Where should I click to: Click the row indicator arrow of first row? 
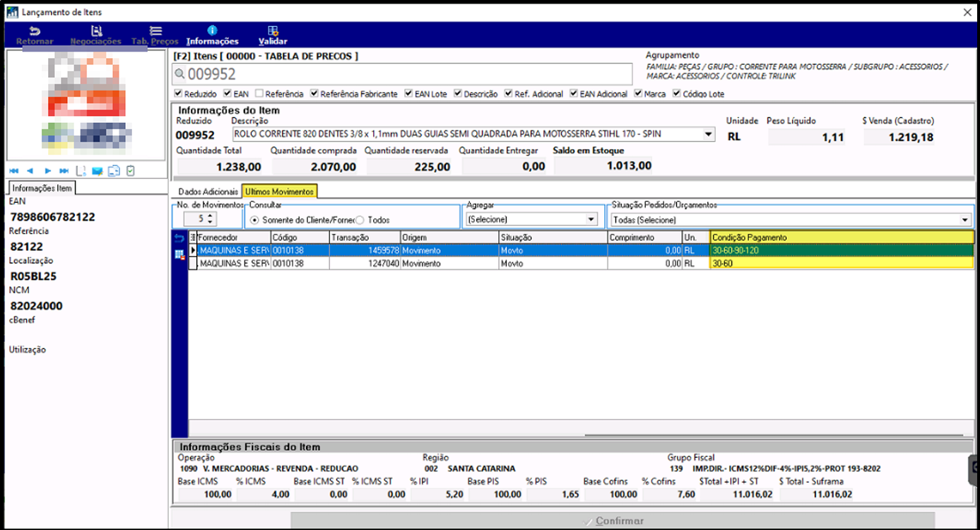click(x=194, y=251)
